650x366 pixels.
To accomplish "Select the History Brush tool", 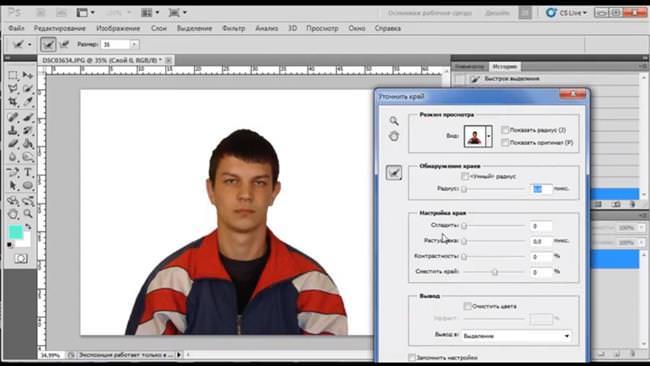I will (28, 130).
